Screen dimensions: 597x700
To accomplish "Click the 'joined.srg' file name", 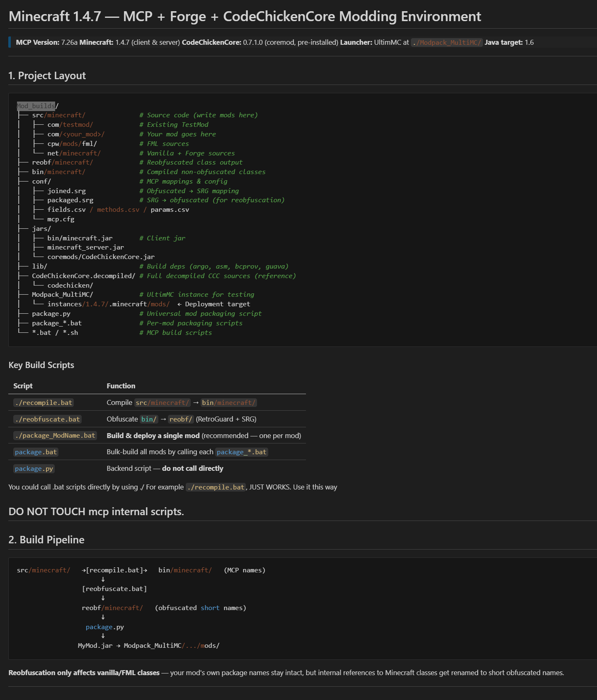I will (66, 191).
